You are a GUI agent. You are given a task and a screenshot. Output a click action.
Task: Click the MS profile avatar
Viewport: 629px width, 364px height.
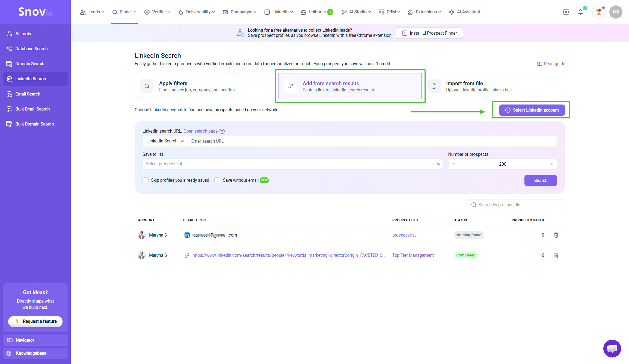616,12
